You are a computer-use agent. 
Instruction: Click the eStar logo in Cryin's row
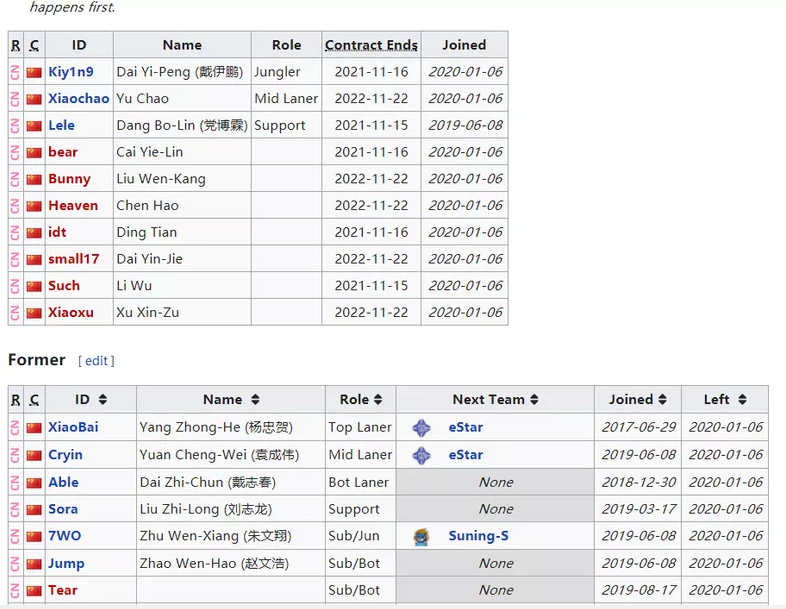point(421,455)
